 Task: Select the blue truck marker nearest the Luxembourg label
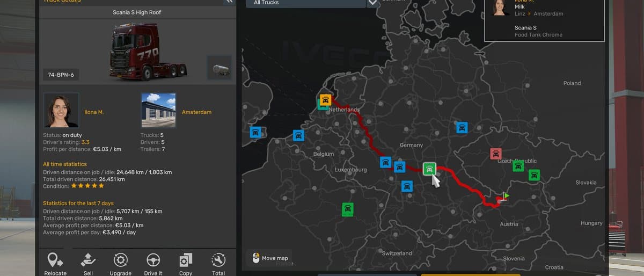pos(385,162)
